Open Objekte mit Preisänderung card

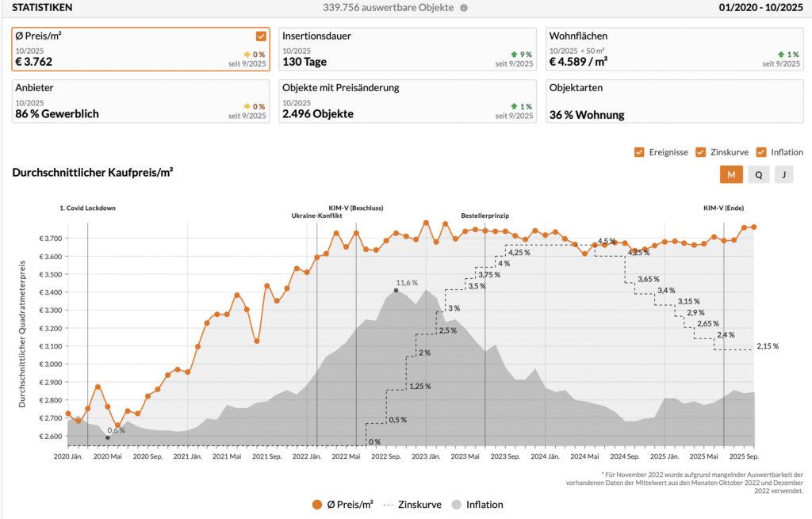pyautogui.click(x=408, y=101)
